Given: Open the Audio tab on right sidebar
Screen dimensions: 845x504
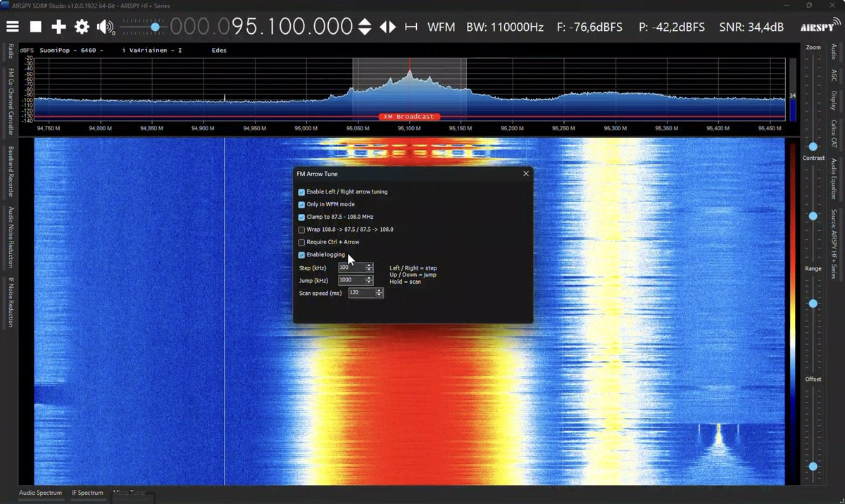Looking at the screenshot, I should (834, 52).
